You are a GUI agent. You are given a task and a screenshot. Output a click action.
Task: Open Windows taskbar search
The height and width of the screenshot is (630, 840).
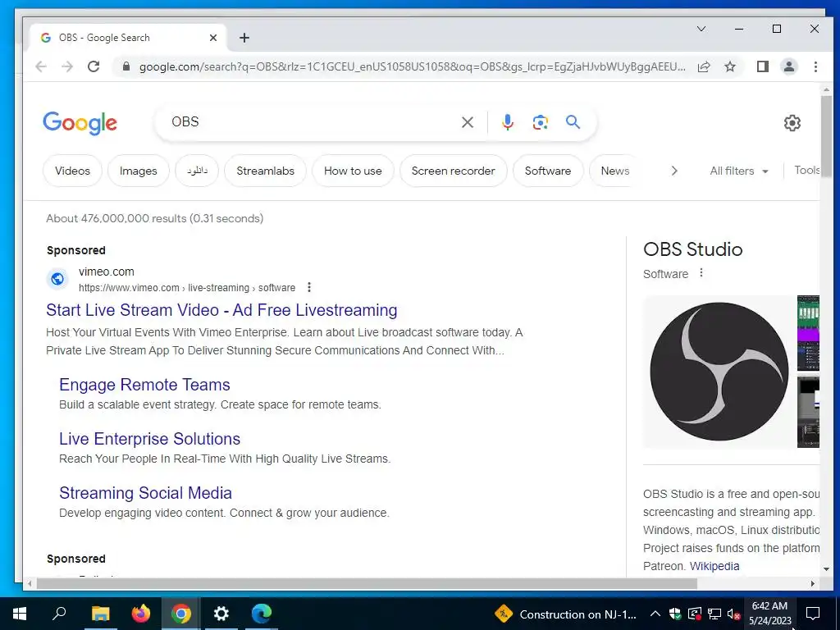[59, 614]
